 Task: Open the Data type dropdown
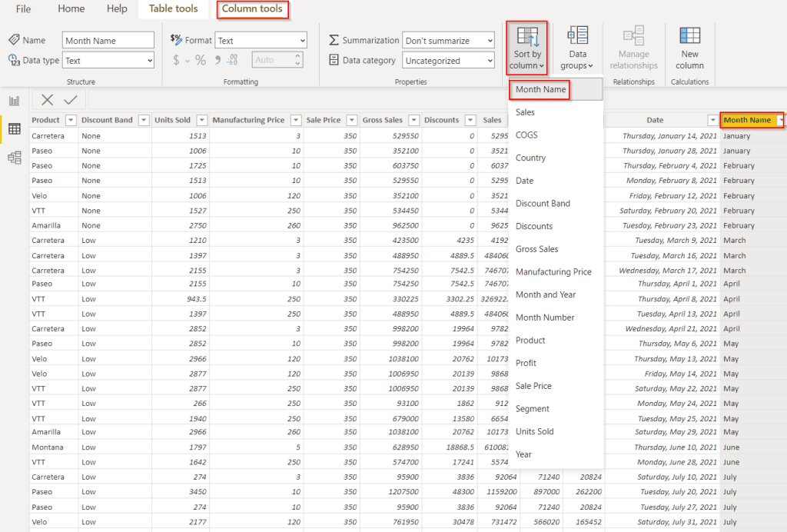point(108,61)
